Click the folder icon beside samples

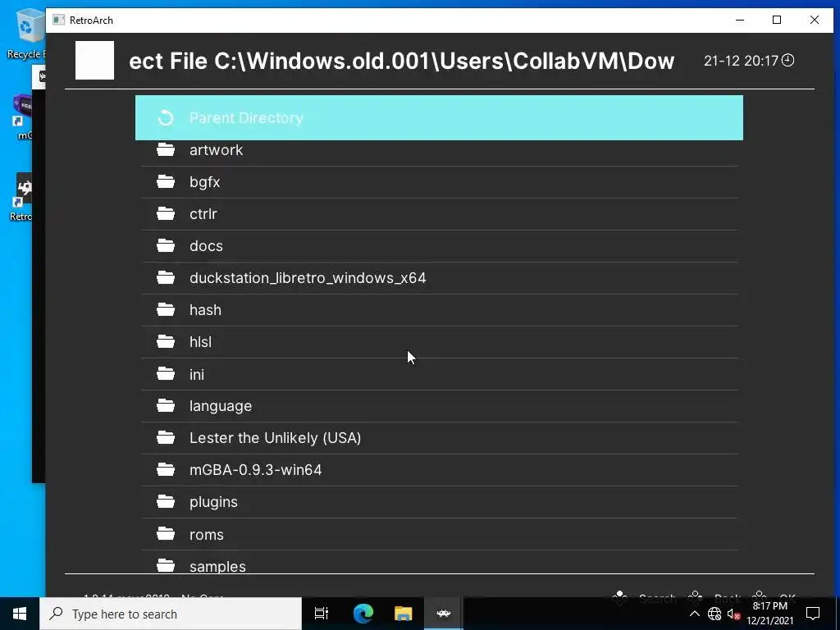[166, 565]
